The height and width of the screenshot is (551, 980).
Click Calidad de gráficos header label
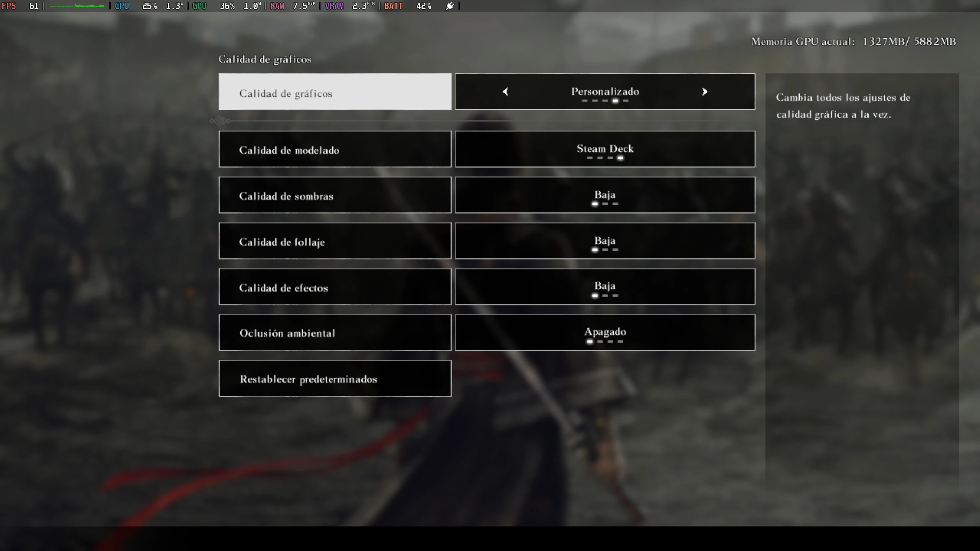pos(265,59)
